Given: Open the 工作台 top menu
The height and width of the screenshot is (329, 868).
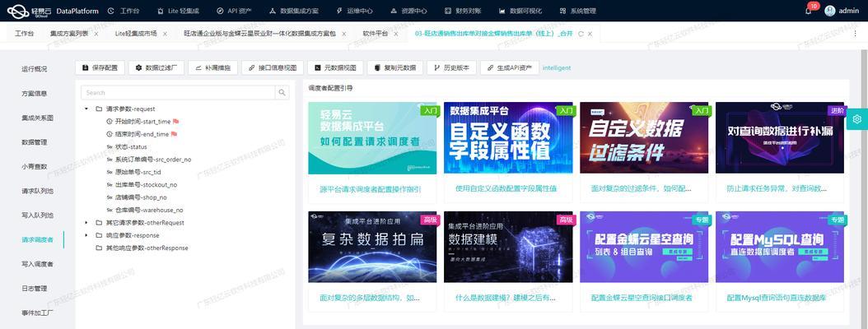Looking at the screenshot, I should [x=124, y=11].
